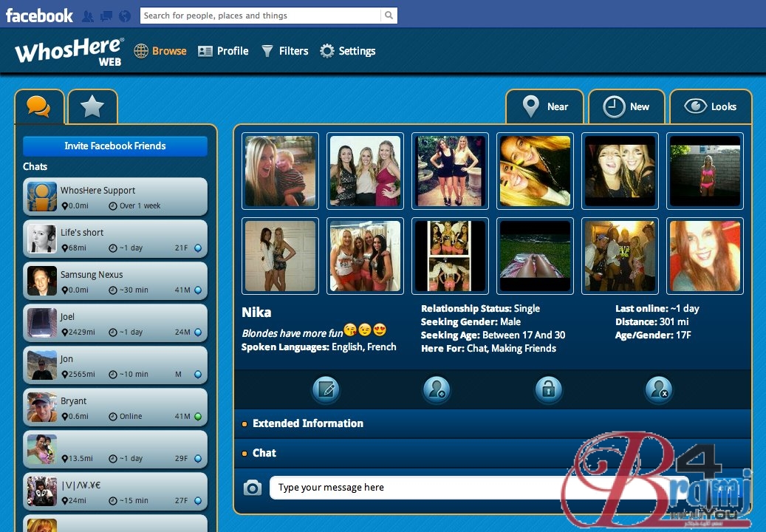Open the chats tab with speech bubble icon
Screen dimensions: 766x532
39,107
